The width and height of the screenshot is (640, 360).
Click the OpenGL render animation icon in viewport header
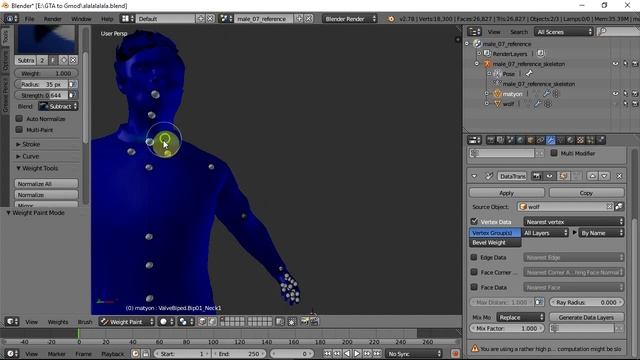pyautogui.click(x=314, y=322)
